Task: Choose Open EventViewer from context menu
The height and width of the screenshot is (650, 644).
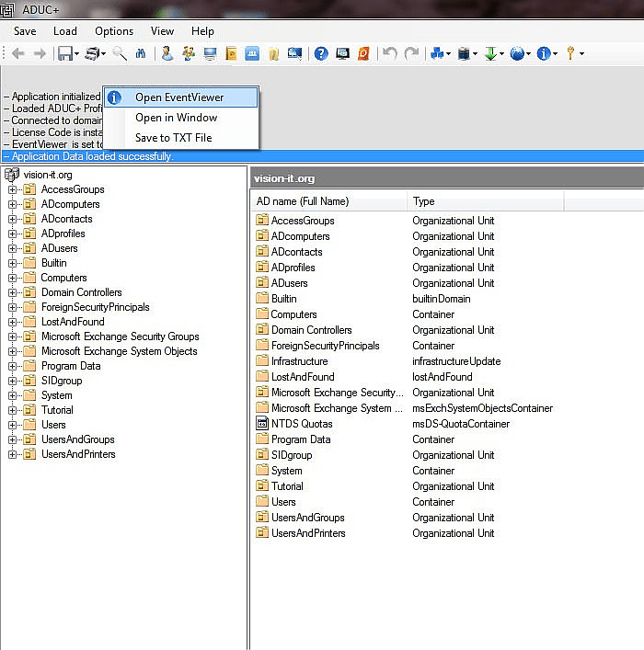Action: 181,97
